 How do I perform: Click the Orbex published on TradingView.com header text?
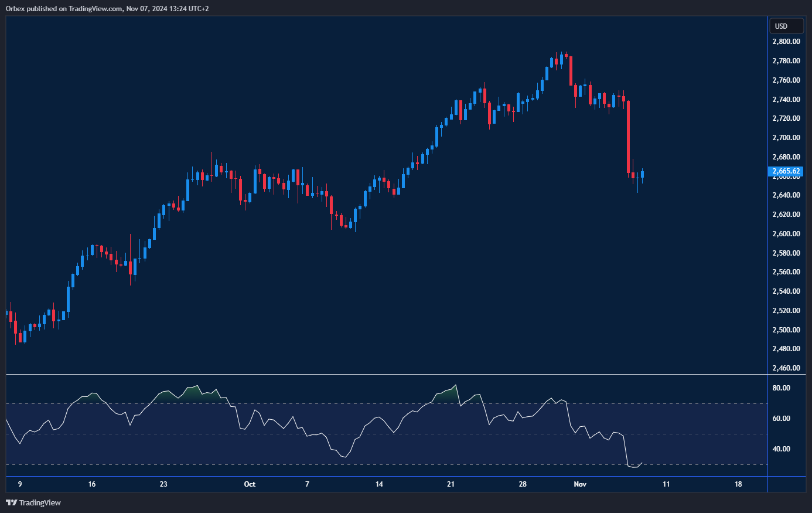(x=107, y=8)
